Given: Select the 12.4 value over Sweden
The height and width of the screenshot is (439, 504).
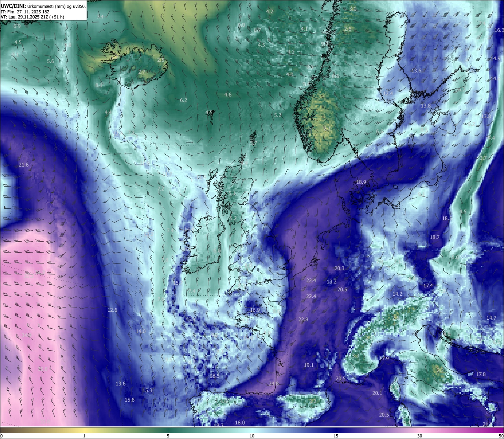Looking at the screenshot, I should pos(388,93).
